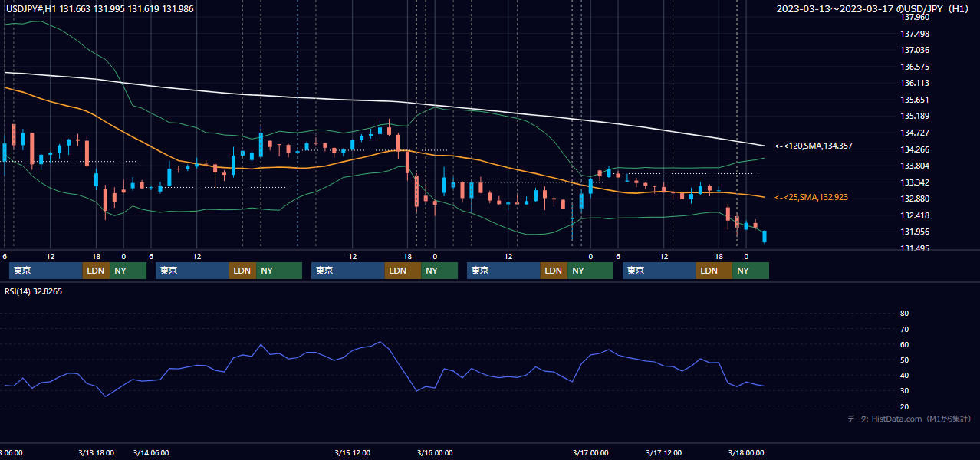The image size is (980, 460).
Task: Click RSI scale value 40
Action: (904, 375)
